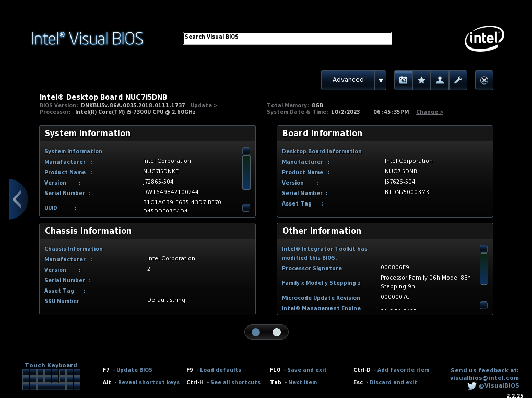Click F10 Save and exit shortcut

(298, 370)
